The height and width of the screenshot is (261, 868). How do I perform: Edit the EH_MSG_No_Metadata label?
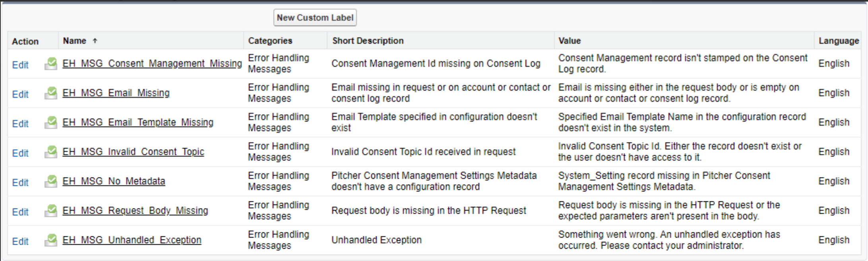point(20,183)
